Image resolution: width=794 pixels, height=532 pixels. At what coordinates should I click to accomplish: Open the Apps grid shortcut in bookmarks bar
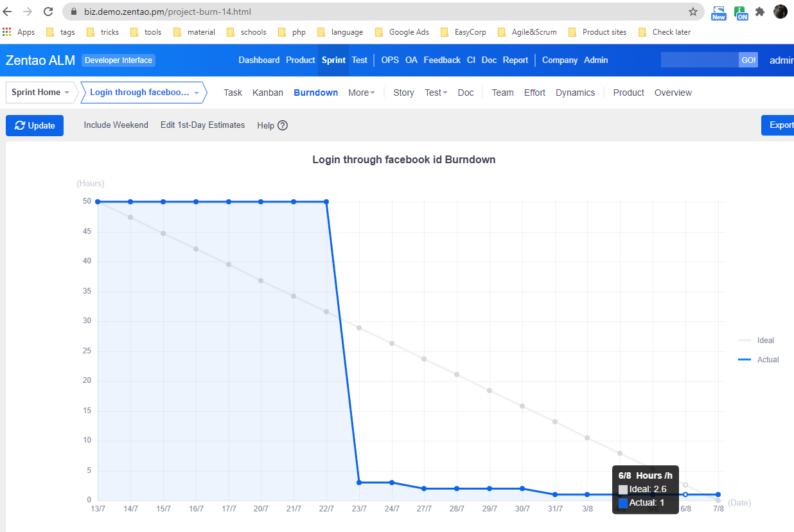click(19, 32)
